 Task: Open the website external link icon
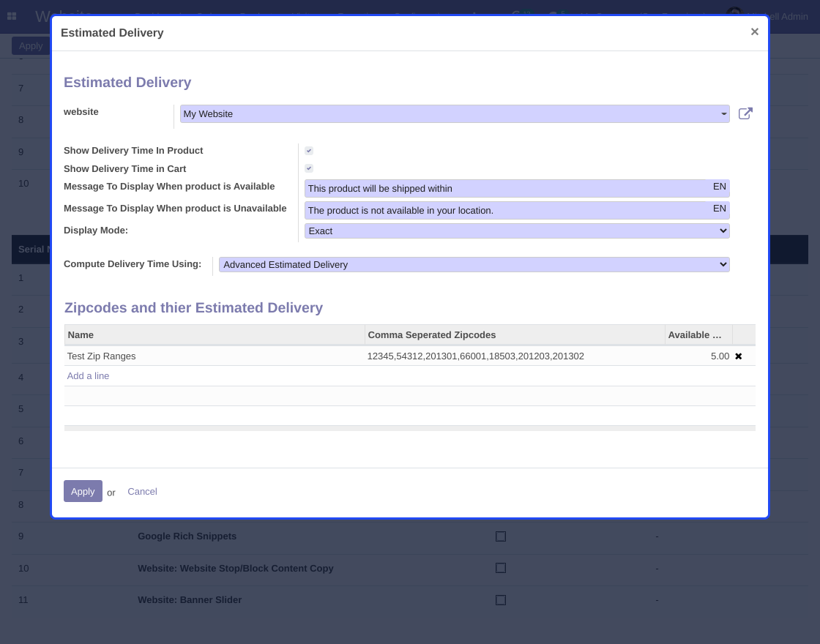tap(745, 113)
